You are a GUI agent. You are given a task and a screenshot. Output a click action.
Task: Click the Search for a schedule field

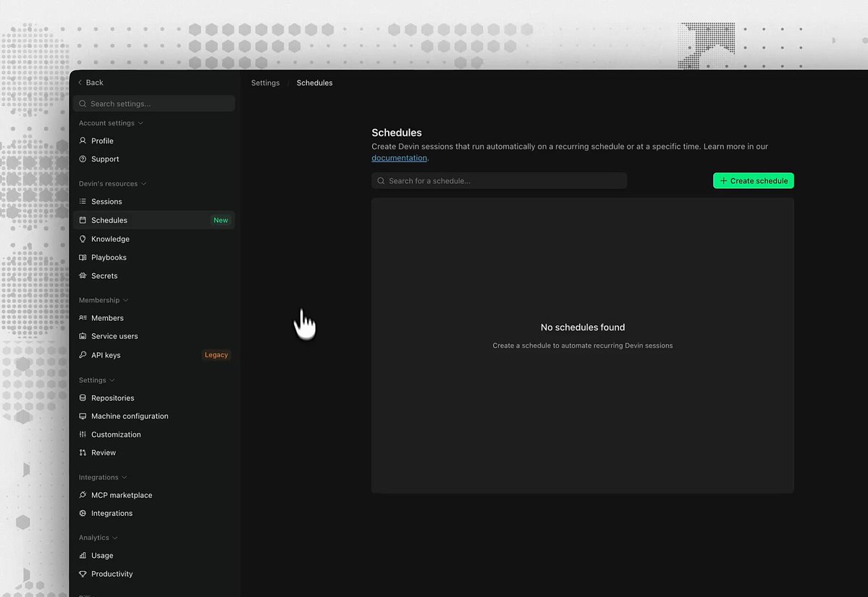(x=500, y=180)
